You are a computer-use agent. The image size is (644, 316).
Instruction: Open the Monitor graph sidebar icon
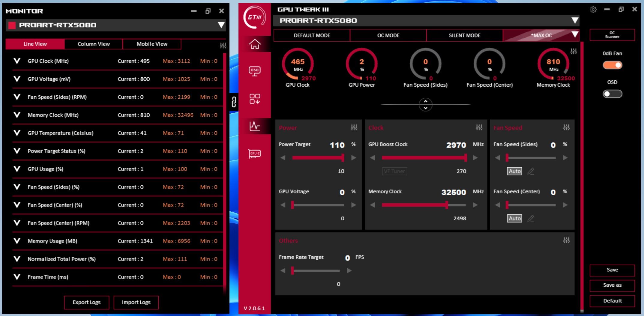[x=255, y=126]
